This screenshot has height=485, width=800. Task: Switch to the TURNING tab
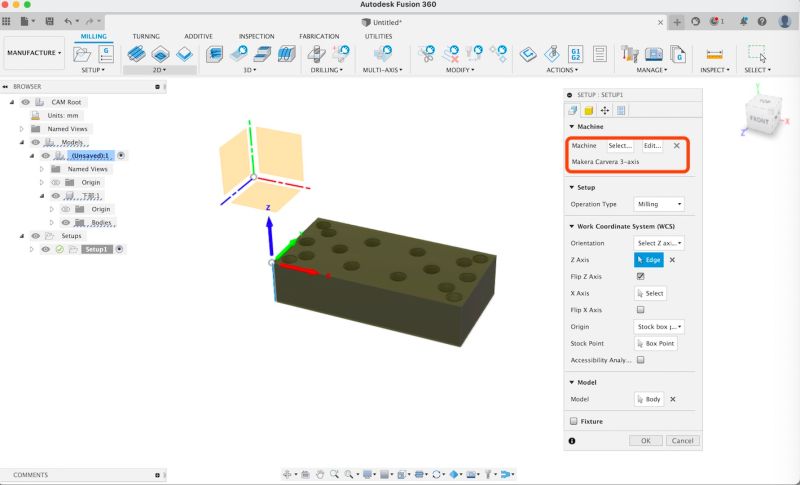coord(146,36)
